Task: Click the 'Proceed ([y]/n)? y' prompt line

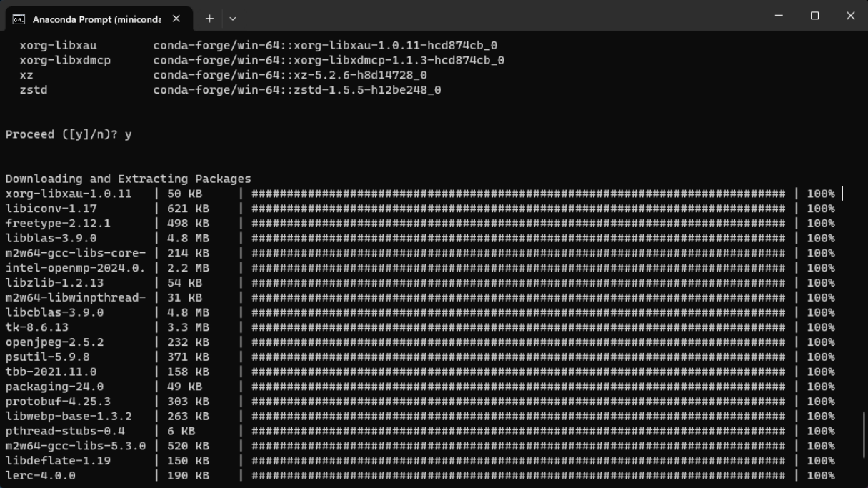Action: point(69,134)
